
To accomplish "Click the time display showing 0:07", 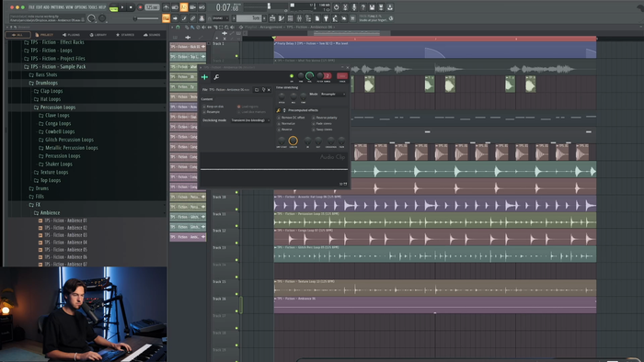I will pos(228,7).
